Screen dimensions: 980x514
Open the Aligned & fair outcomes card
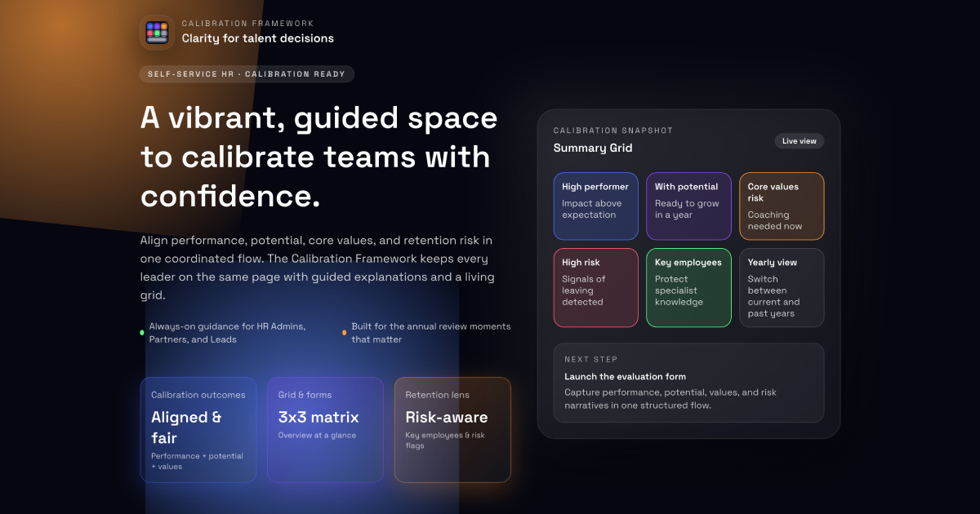(x=198, y=428)
